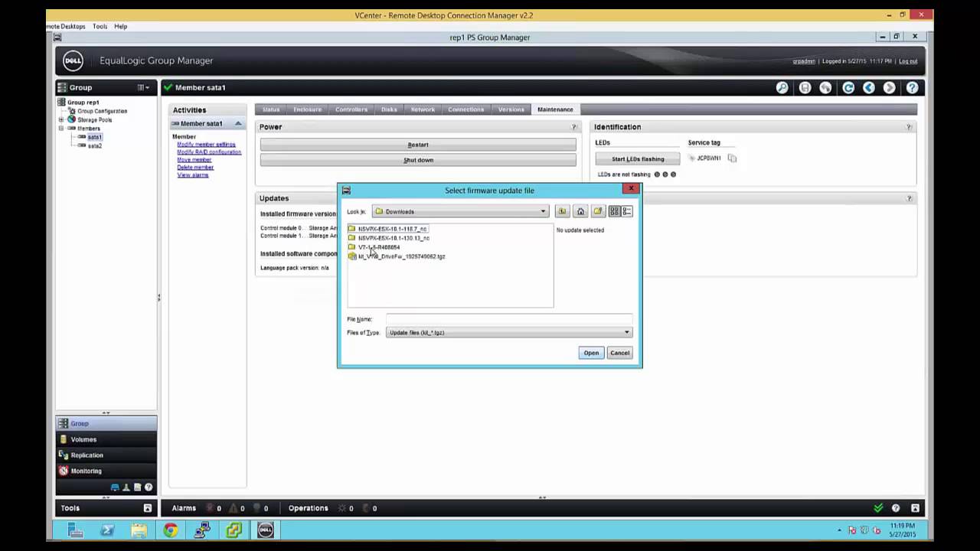Click the Dell logo in header
The width and height of the screenshot is (980, 551).
tap(73, 60)
